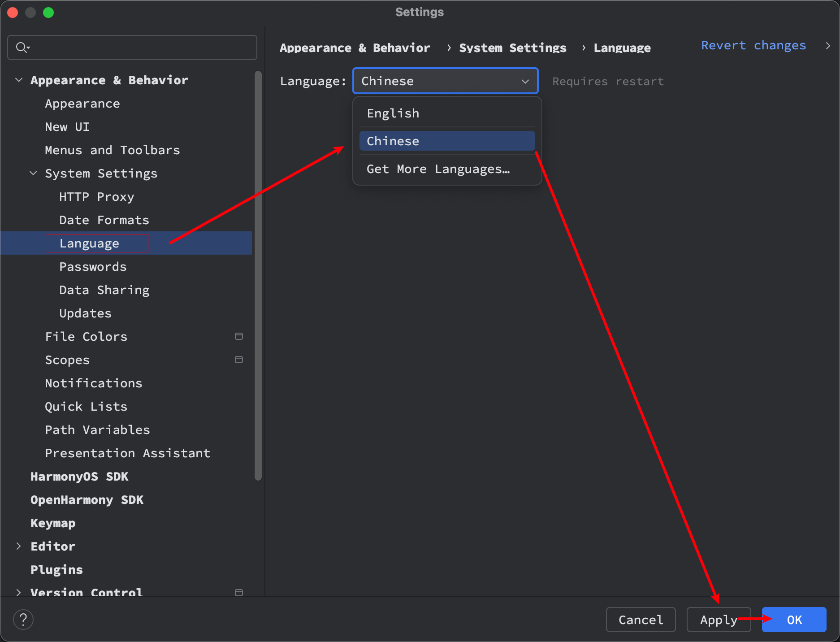
Task: Open Quick Lists settings
Action: [x=86, y=407]
